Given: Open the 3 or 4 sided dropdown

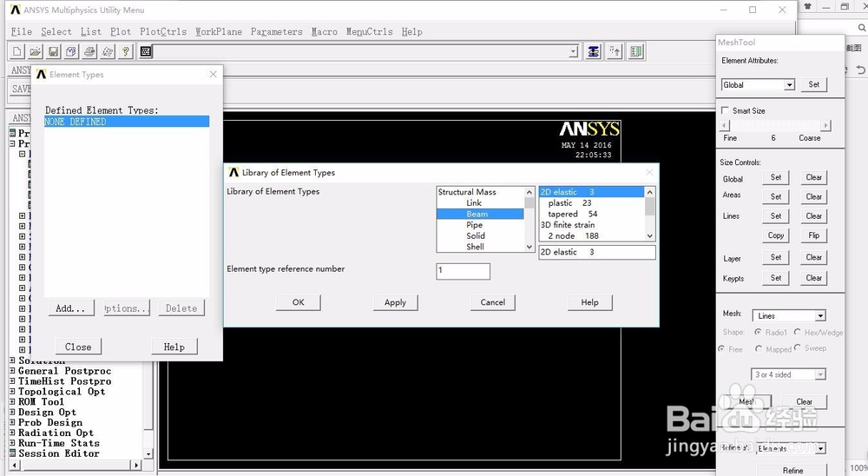Looking at the screenshot, I should coord(820,374).
